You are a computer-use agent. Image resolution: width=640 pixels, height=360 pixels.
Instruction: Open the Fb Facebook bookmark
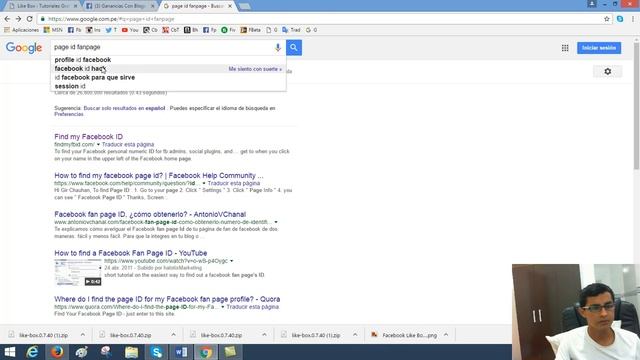pos(74,30)
